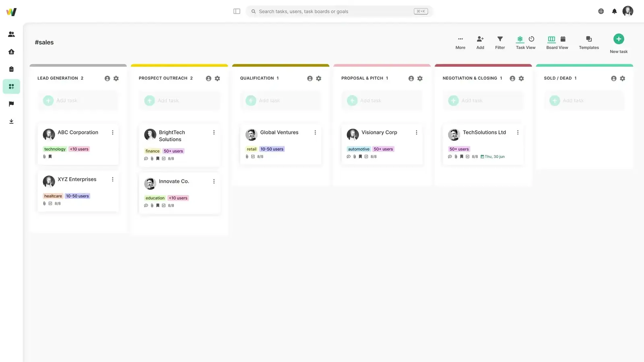Toggle the sidebar panel icon
The image size is (644, 362).
coord(237,11)
